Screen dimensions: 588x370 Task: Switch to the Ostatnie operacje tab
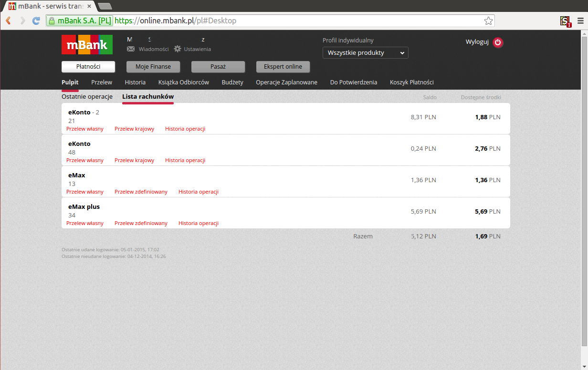[x=87, y=96]
